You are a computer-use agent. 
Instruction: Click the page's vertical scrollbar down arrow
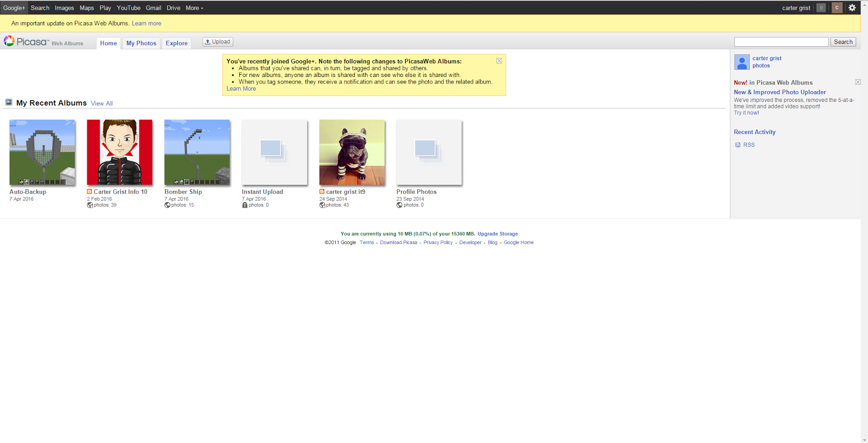pos(864,440)
